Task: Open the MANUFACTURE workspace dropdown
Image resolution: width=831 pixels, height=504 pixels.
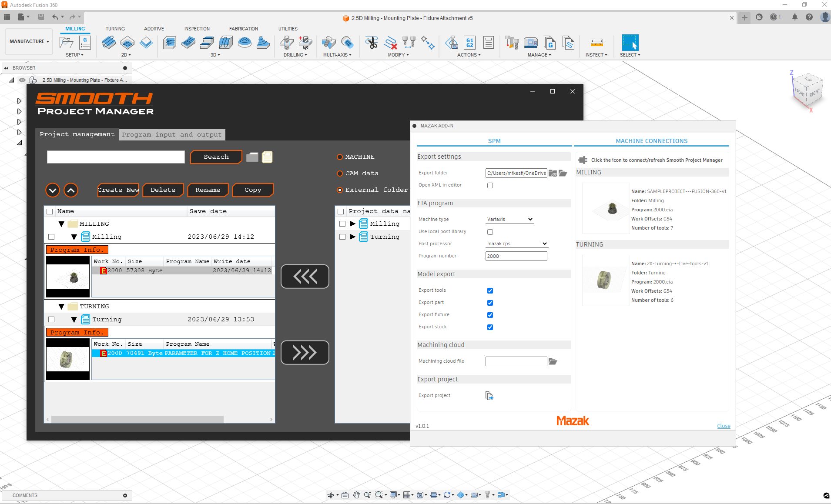Action: pyautogui.click(x=29, y=41)
